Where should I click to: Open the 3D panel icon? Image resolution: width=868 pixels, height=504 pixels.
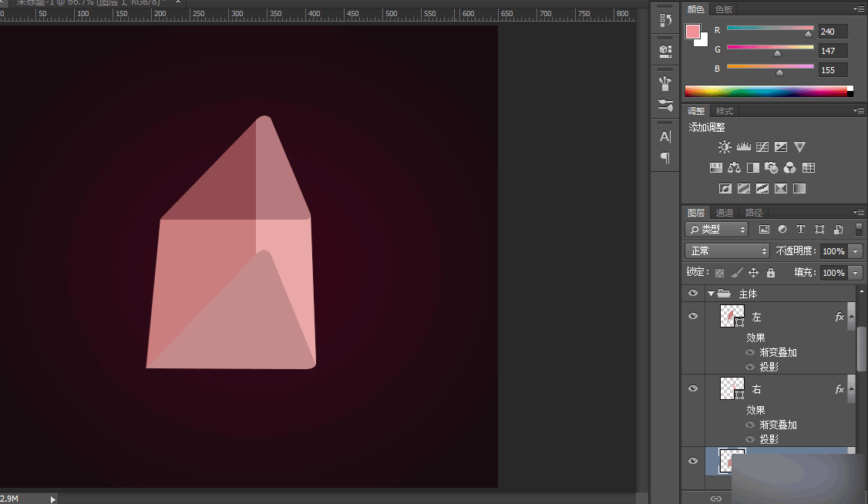click(x=665, y=52)
